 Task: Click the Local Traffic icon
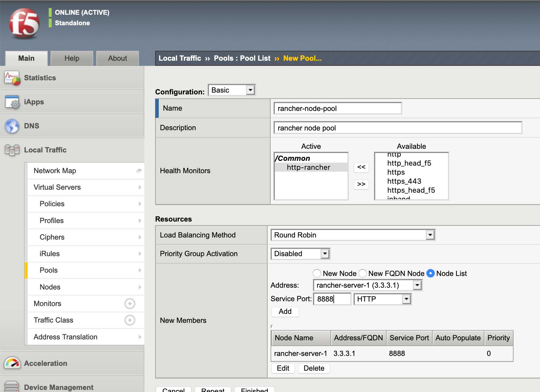pyautogui.click(x=12, y=150)
